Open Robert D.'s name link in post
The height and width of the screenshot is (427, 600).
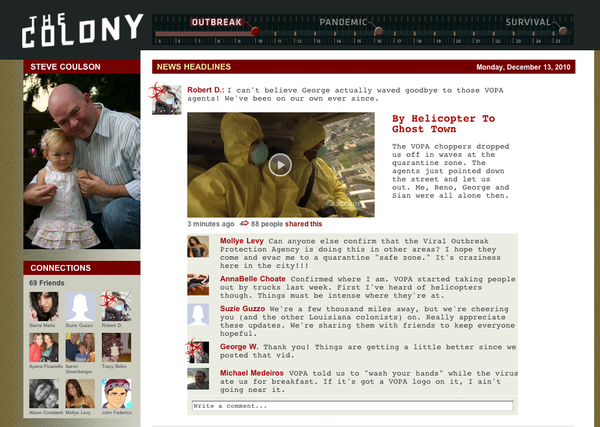tap(205, 90)
